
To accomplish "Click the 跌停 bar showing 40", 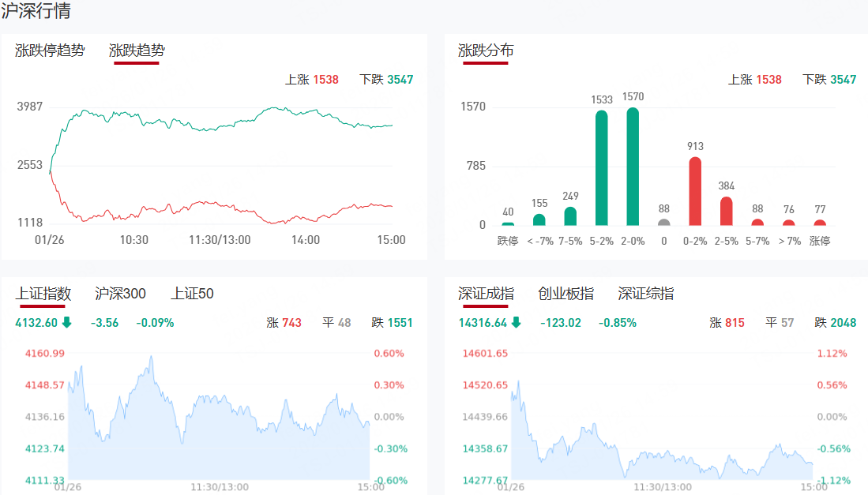I will point(508,224).
